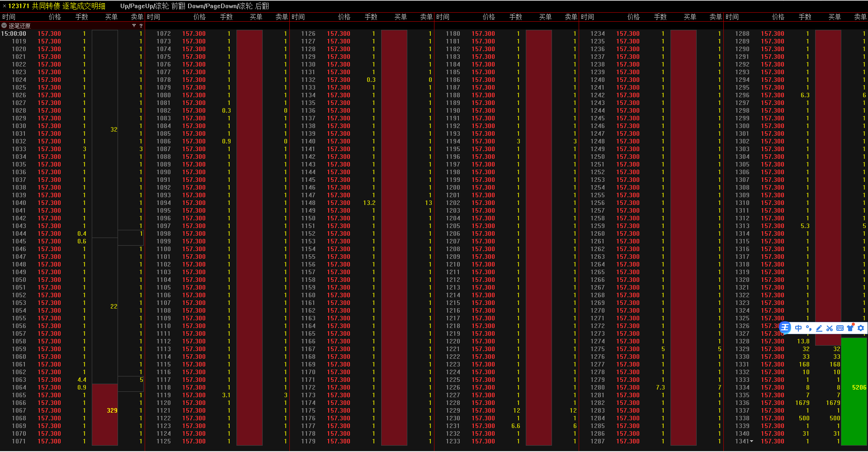Select the dark red 329 buy order bar
This screenshot has width=868, height=452.
click(x=105, y=414)
